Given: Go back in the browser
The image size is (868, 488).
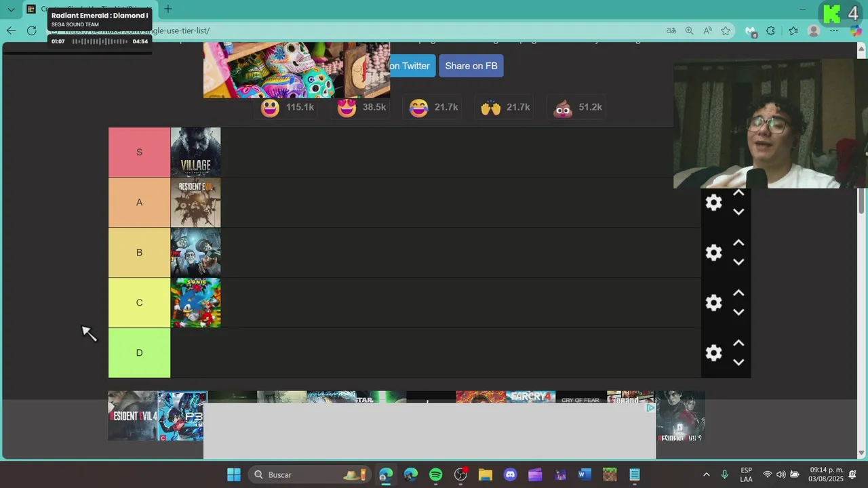Looking at the screenshot, I should 11,30.
